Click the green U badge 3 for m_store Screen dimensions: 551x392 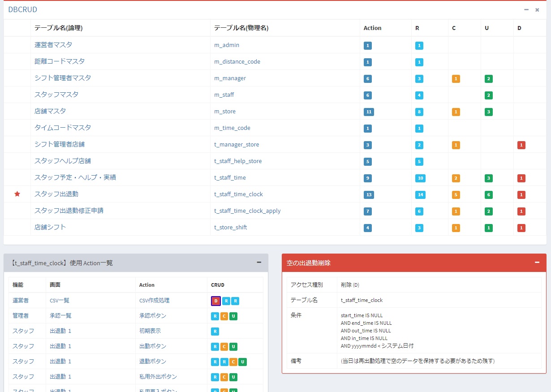(x=488, y=112)
